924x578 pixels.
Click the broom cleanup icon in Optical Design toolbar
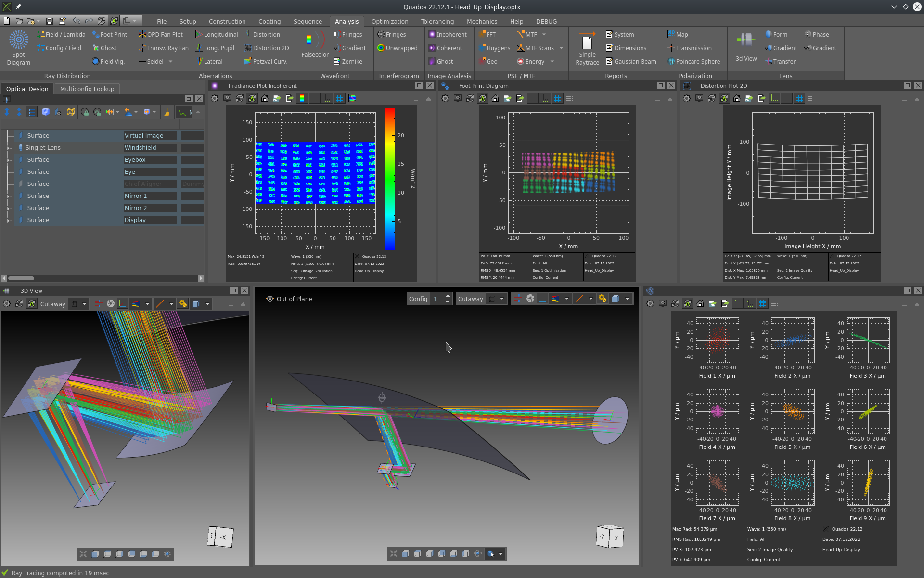click(x=167, y=112)
